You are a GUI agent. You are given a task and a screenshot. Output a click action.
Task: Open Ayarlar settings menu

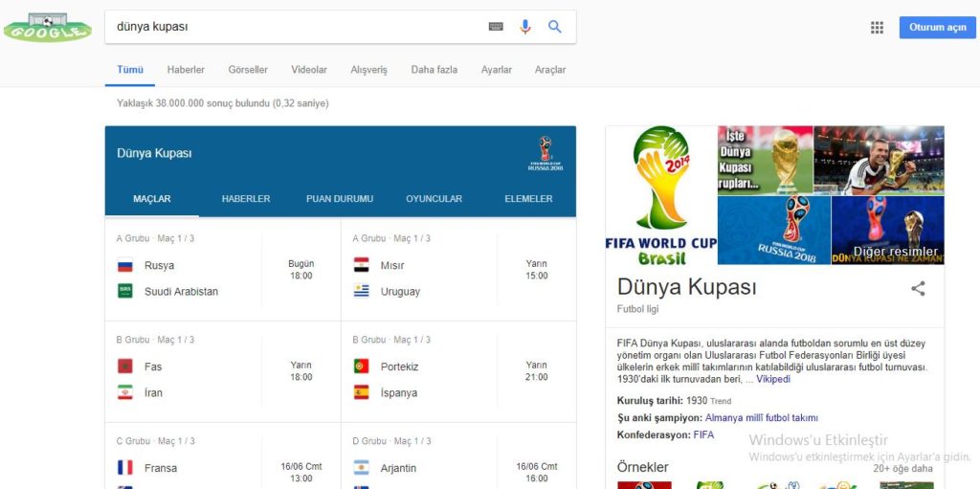(497, 70)
